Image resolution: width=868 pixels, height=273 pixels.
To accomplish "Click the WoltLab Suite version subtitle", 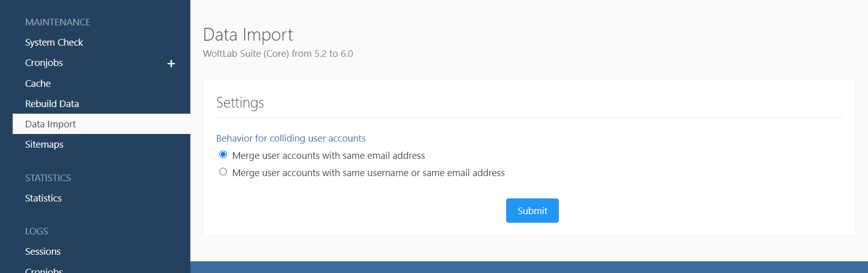I will pos(278,54).
